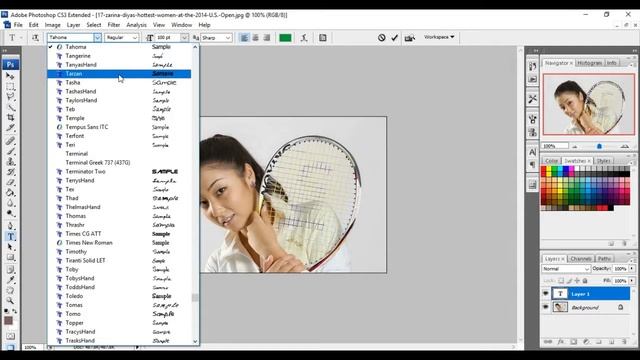Right align the text
This screenshot has height=360, width=640.
coord(267,38)
